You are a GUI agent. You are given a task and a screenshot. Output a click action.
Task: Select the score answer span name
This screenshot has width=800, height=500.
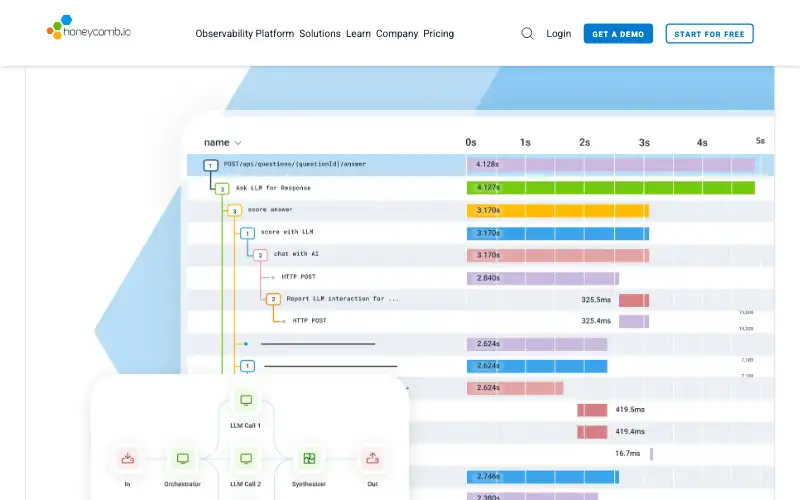(x=270, y=210)
